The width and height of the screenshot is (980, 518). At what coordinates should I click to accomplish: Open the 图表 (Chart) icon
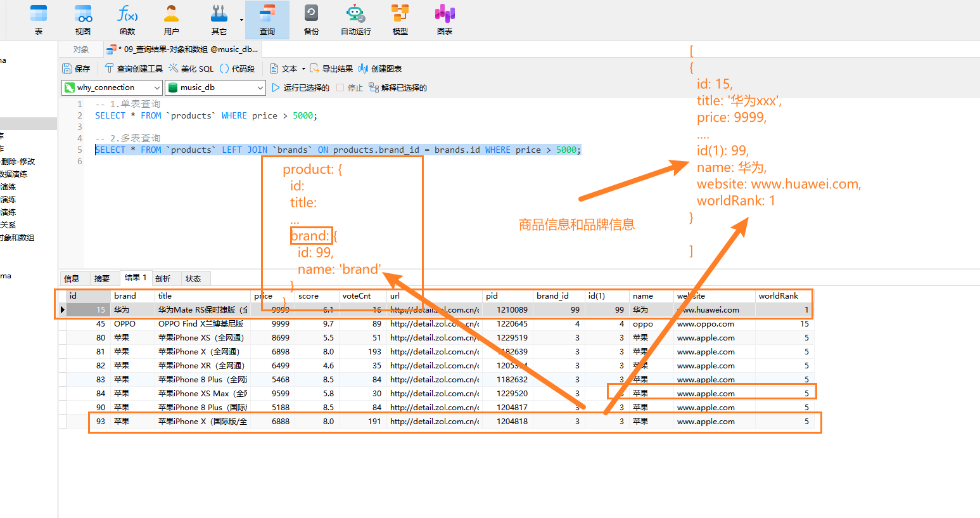(444, 20)
